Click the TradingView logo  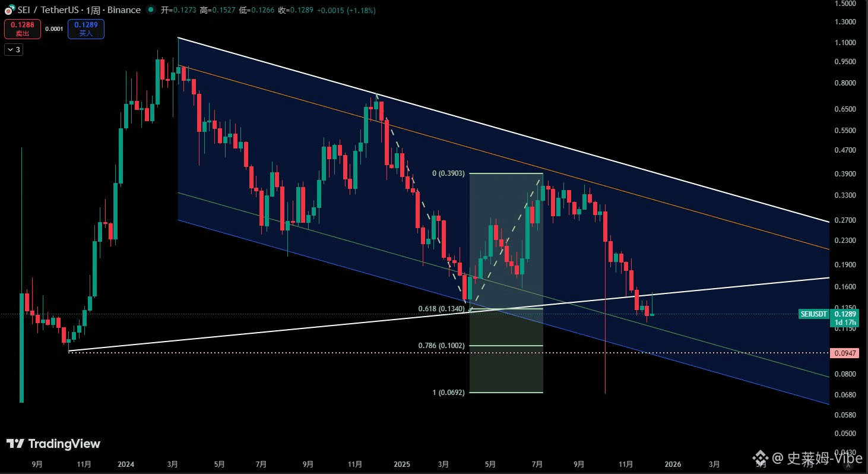tap(53, 444)
